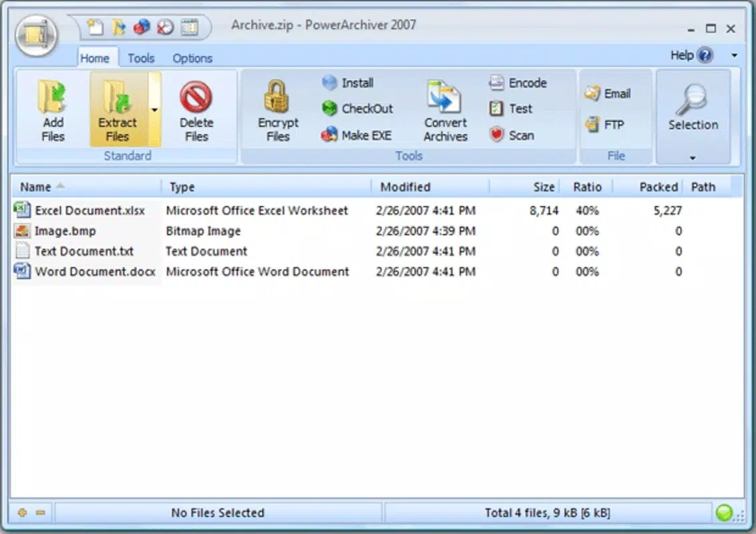Click the Microsoft Office Word Document type cell
756x534 pixels.
[257, 271]
